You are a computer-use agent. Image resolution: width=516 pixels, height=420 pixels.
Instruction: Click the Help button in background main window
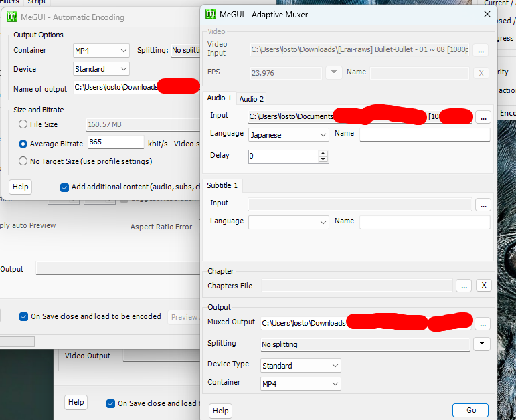(76, 402)
